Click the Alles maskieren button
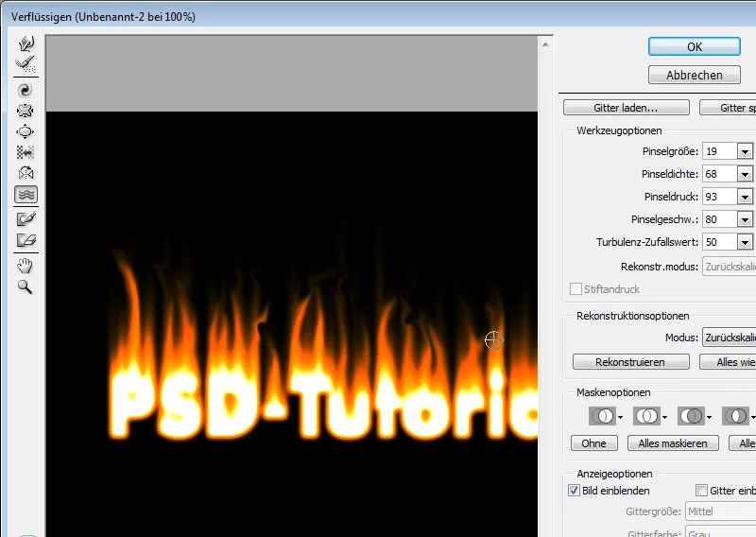Viewport: 756px width, 537px height. pos(673,442)
